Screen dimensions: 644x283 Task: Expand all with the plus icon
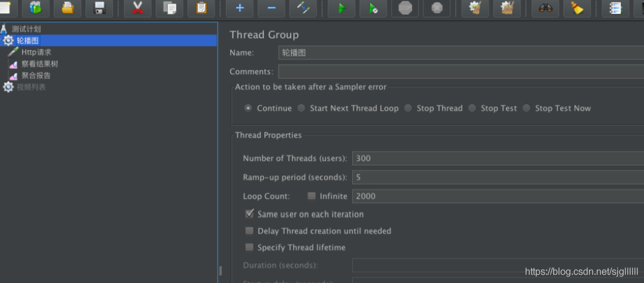[239, 8]
